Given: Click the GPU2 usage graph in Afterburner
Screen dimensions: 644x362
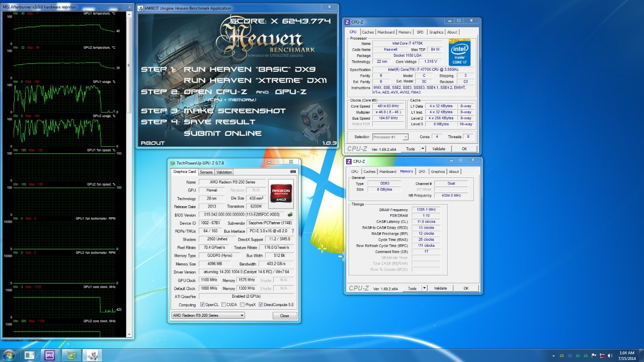Looking at the screenshot, I should coord(64,132).
